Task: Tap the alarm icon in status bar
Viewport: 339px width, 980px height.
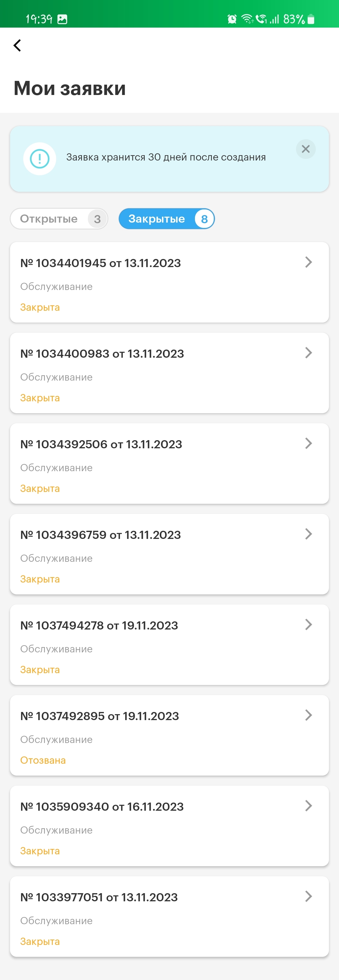Action: pos(232,18)
